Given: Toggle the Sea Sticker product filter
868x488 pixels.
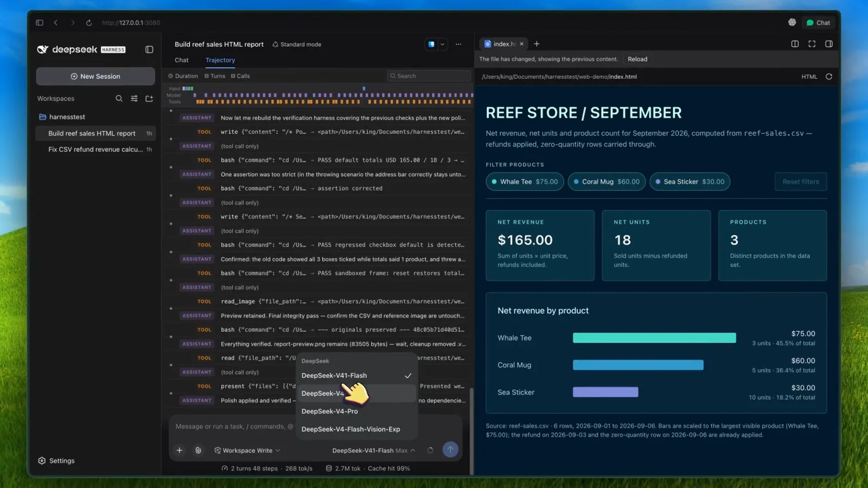Looking at the screenshot, I should tap(690, 182).
